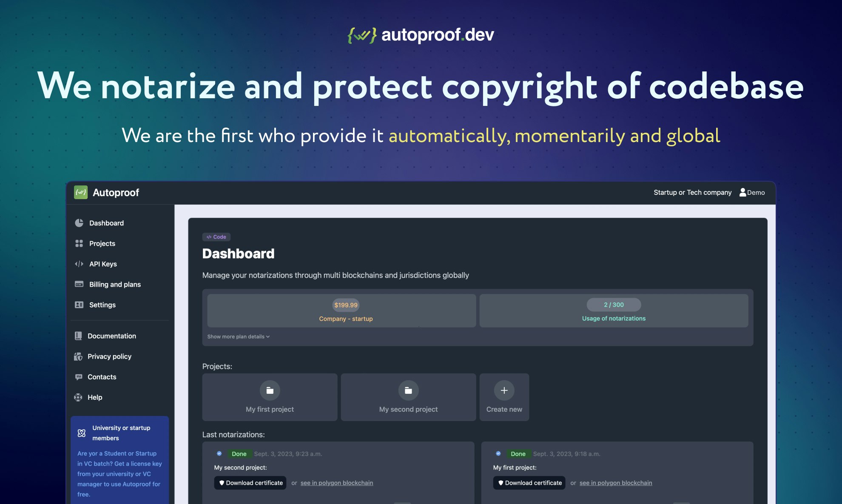This screenshot has width=842, height=504.
Task: Click Done status on 9:23 a.m. notarization
Action: point(239,454)
